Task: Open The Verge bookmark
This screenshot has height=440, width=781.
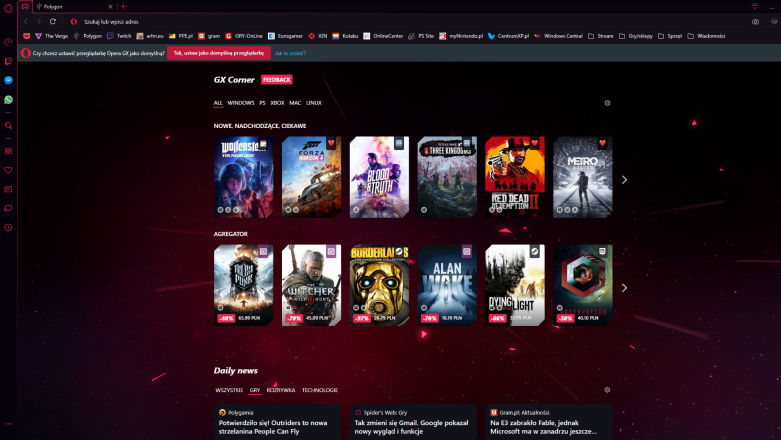Action: [x=52, y=36]
